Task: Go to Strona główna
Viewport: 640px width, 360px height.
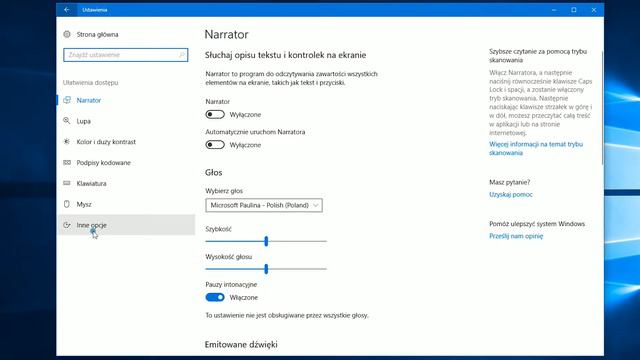Action: pos(127,34)
